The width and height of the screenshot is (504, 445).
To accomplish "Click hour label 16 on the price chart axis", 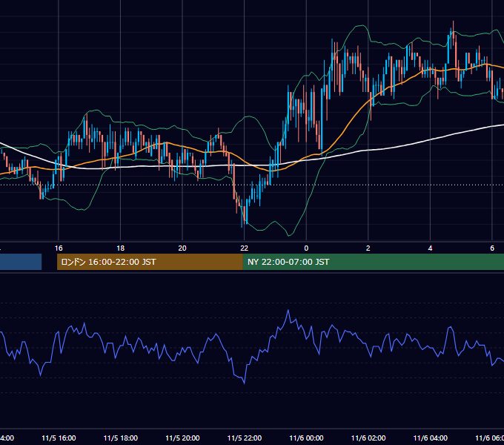I will click(x=59, y=248).
